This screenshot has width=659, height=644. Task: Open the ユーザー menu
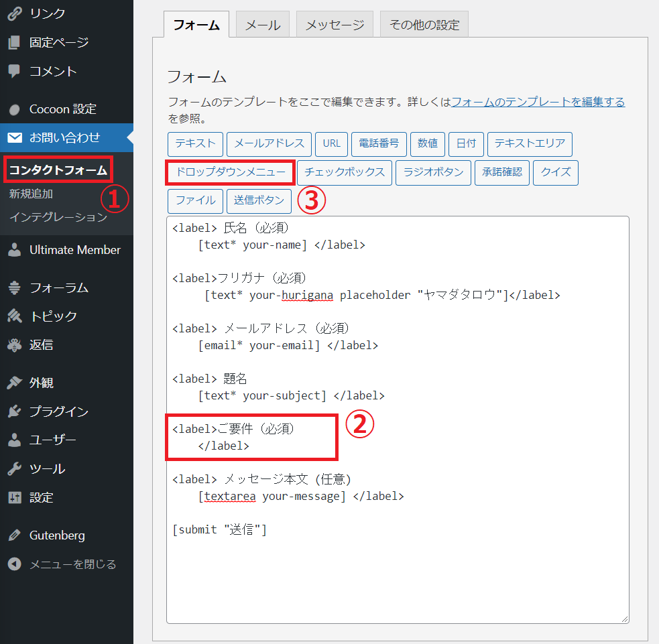tap(66, 440)
